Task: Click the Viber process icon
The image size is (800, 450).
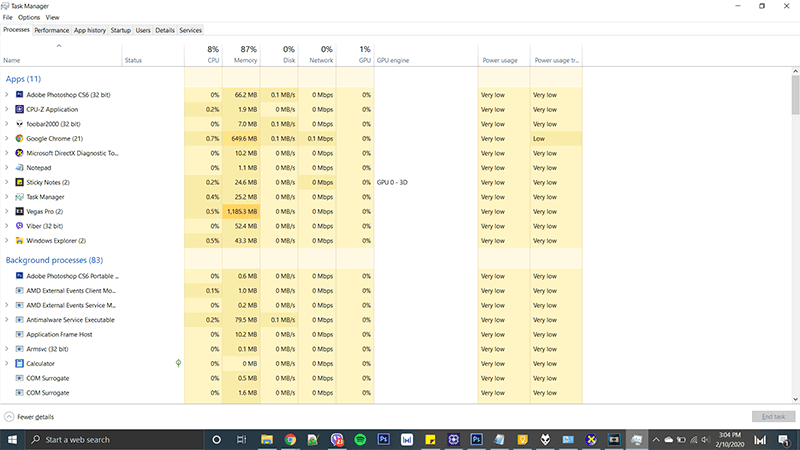Action: tap(19, 226)
